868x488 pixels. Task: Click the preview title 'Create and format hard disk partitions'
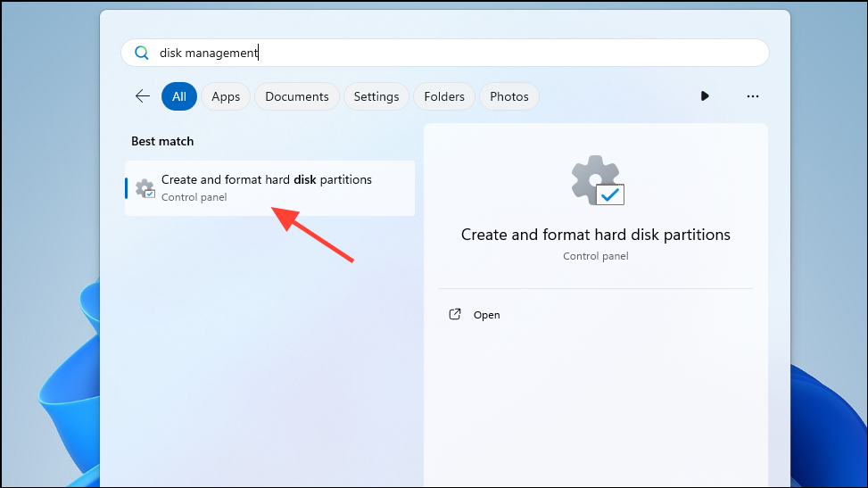tap(596, 235)
